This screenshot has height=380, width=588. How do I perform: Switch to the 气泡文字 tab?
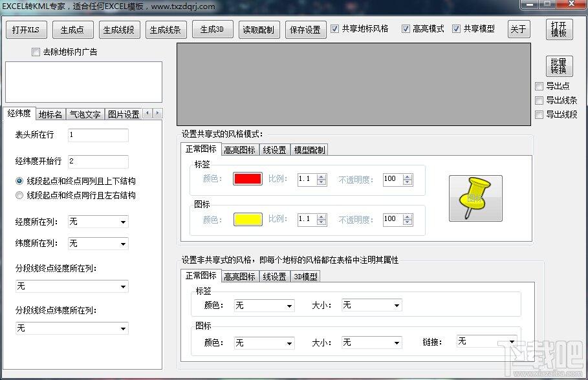pyautogui.click(x=85, y=114)
